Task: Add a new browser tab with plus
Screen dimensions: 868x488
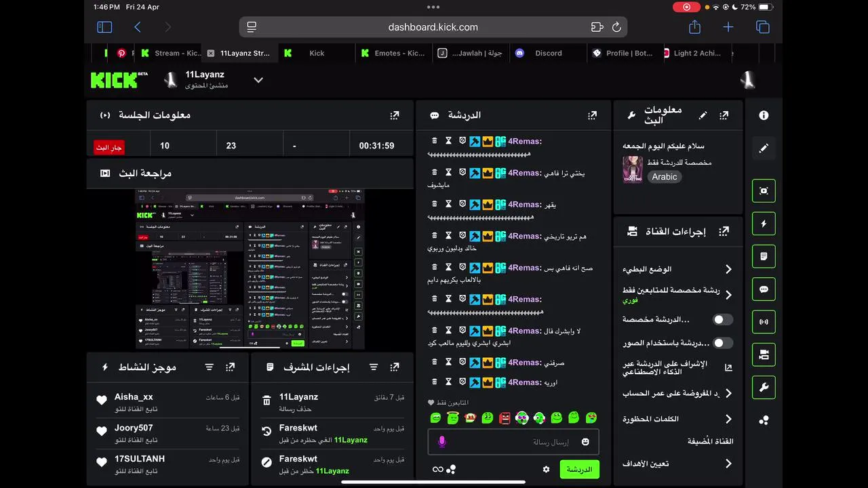Action: point(728,27)
